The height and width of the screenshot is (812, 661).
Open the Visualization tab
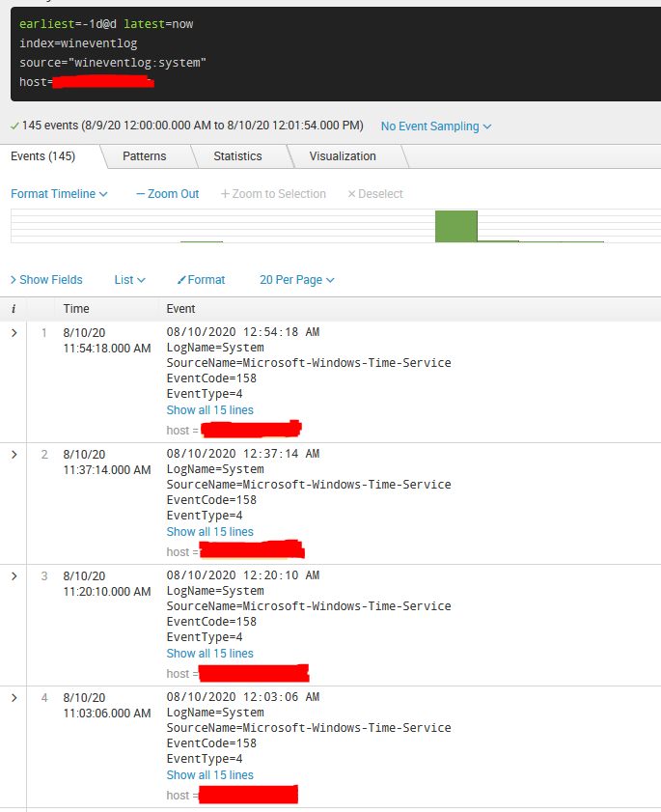(x=343, y=156)
